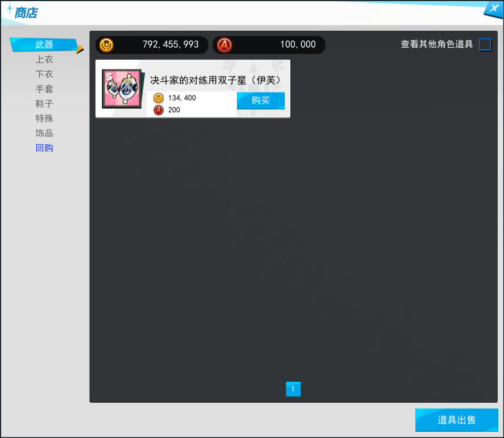Open the 回购 buyback link
This screenshot has height=438, width=504.
click(44, 148)
